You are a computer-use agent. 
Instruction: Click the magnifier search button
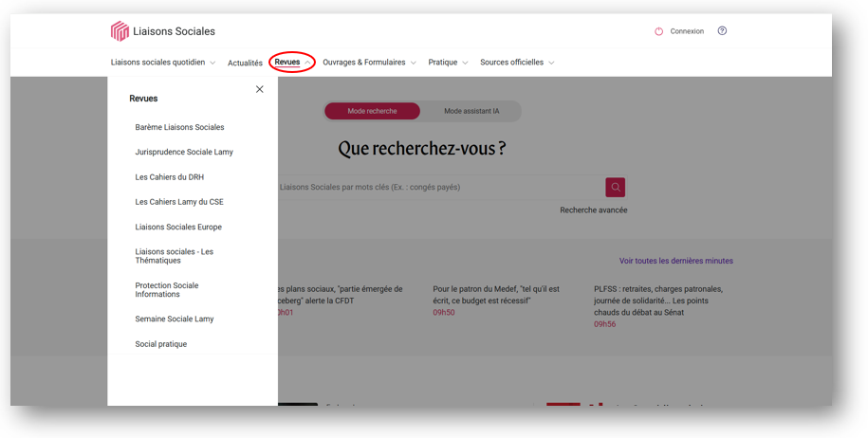click(x=615, y=187)
